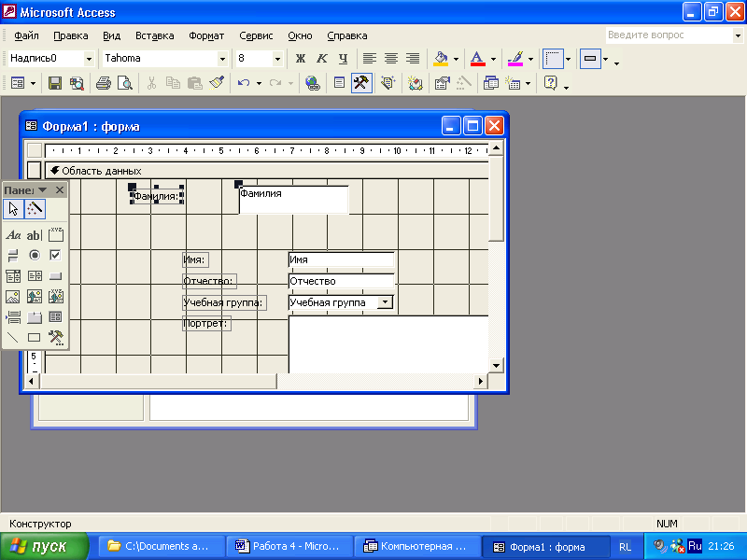Click the Save toolbar icon

[x=55, y=83]
